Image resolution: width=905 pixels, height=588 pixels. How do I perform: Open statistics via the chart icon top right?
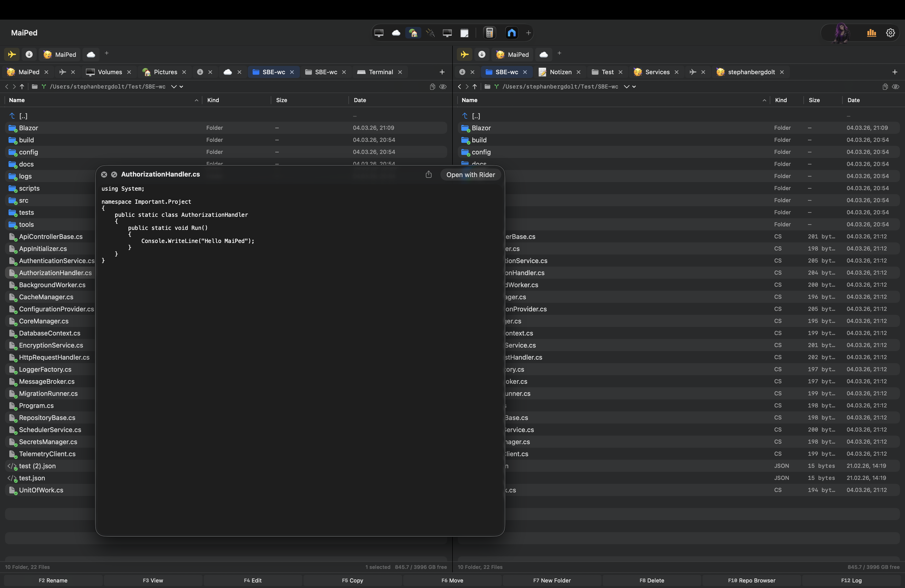(871, 33)
